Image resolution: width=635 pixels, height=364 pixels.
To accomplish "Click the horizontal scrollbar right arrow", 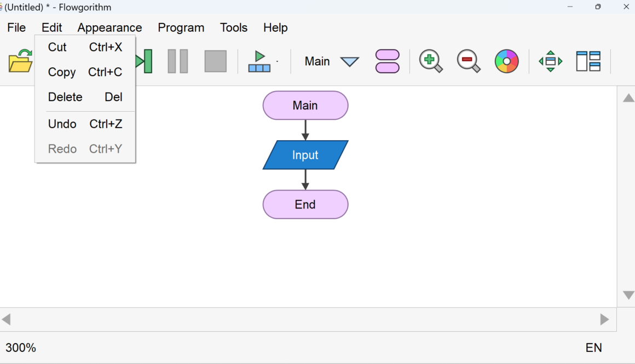I will pos(605,320).
